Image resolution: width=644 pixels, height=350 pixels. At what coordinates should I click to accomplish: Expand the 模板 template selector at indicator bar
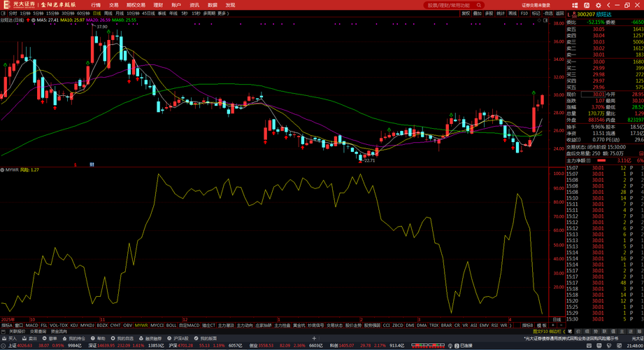pyautogui.click(x=541, y=325)
